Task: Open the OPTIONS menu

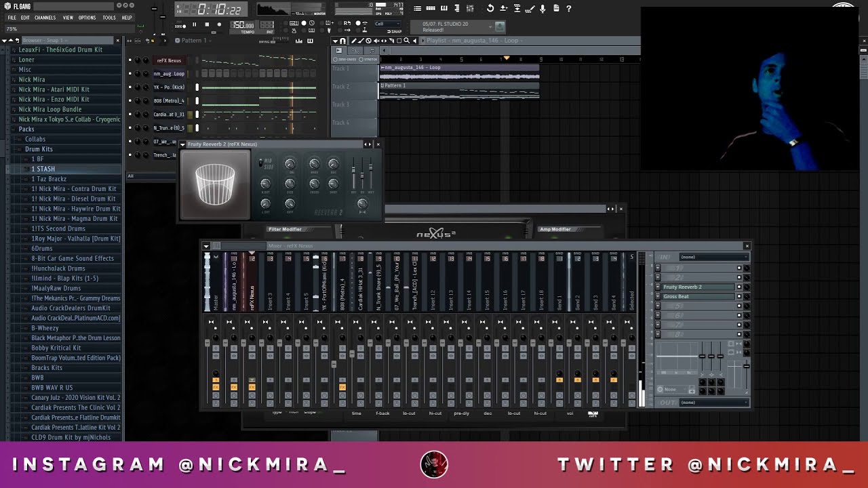Action: tap(87, 18)
